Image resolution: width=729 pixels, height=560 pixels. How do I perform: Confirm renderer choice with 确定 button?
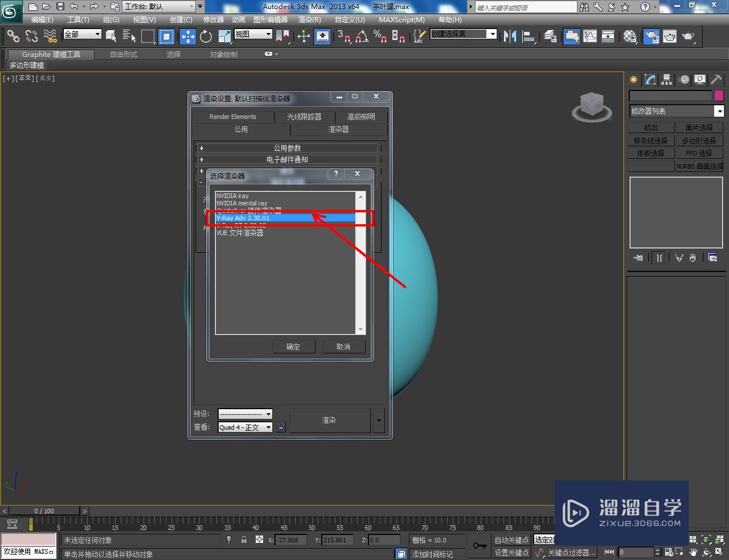293,347
